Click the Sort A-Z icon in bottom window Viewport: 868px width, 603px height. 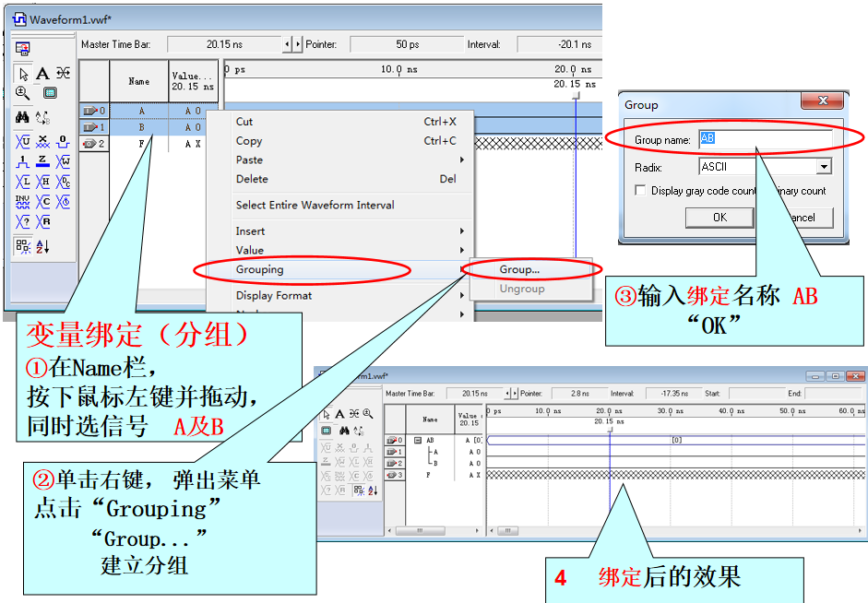click(x=373, y=491)
